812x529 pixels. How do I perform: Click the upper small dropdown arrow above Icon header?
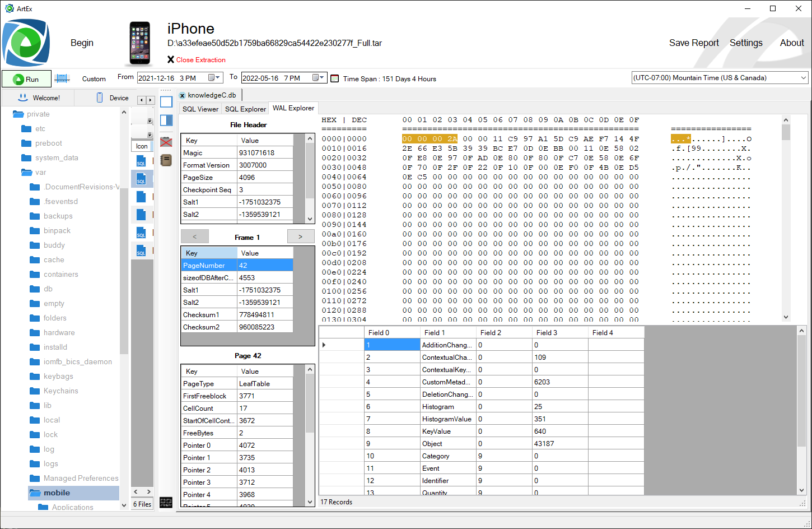point(150,121)
